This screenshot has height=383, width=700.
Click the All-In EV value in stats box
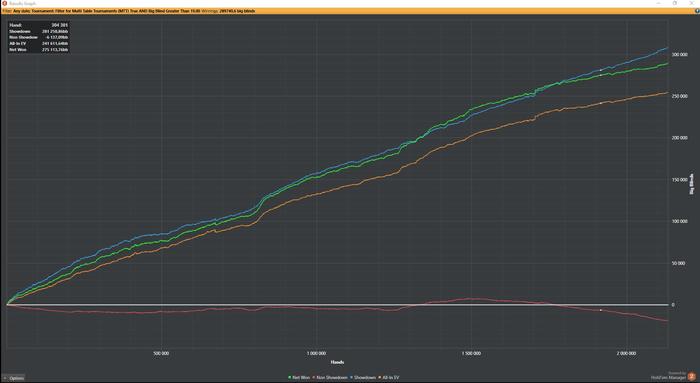[55, 44]
